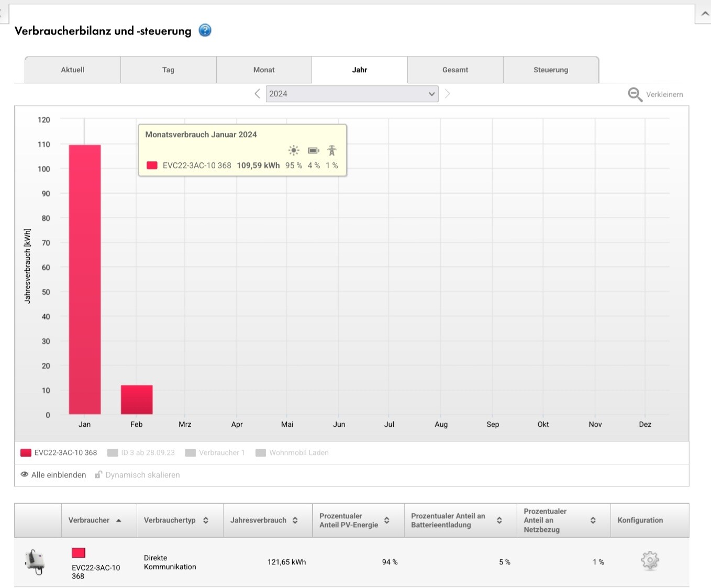Go to next year with right arrow
The width and height of the screenshot is (711, 588).
click(x=447, y=94)
